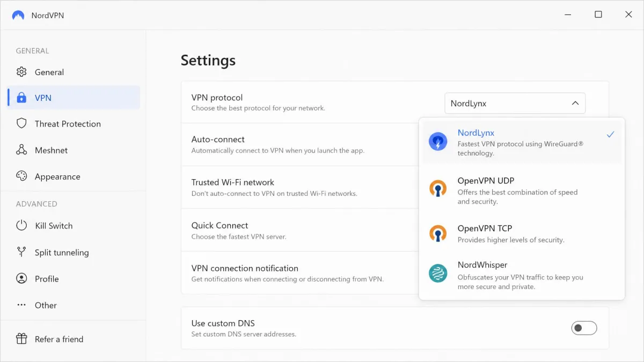Viewport: 644px width, 362px height.
Task: Click the Refer a friend gift icon
Action: (21, 338)
